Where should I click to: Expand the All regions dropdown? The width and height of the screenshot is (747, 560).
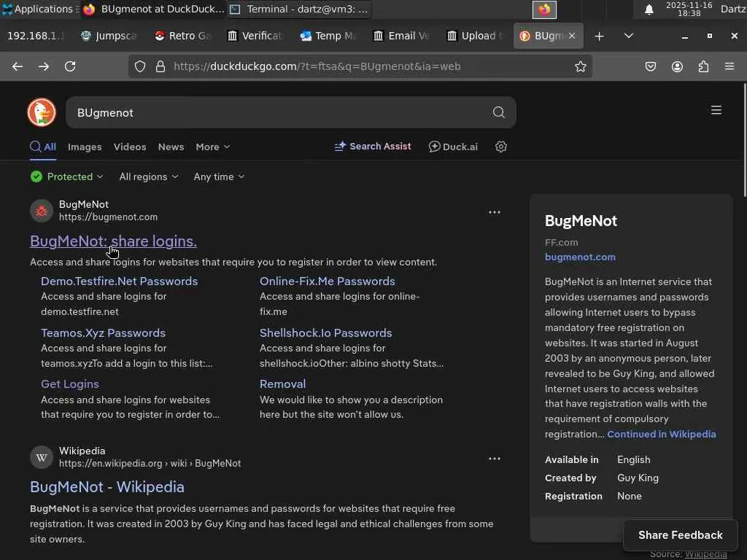pyautogui.click(x=148, y=176)
